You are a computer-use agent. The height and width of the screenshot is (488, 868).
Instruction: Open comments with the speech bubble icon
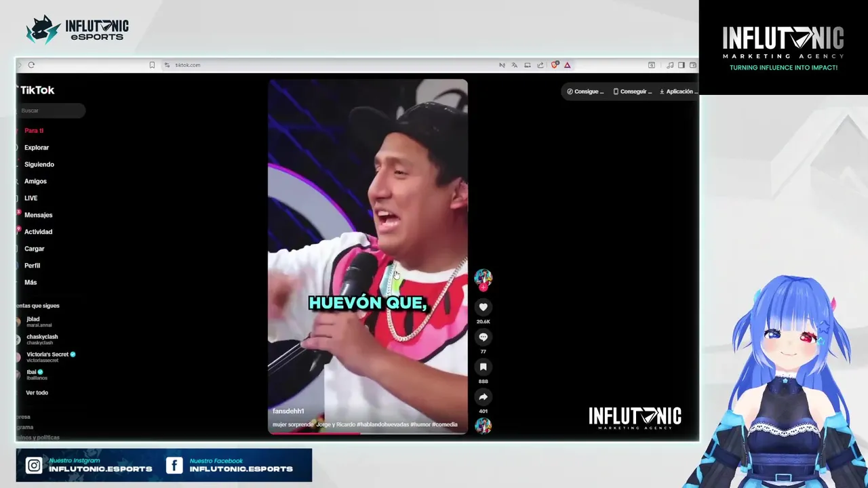pyautogui.click(x=483, y=337)
